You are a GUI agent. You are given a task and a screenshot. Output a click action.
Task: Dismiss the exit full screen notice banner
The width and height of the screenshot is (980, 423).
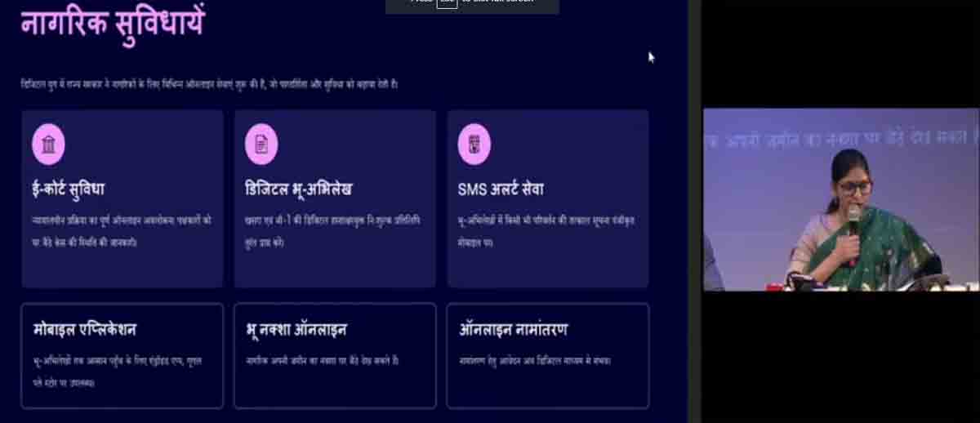(x=472, y=7)
